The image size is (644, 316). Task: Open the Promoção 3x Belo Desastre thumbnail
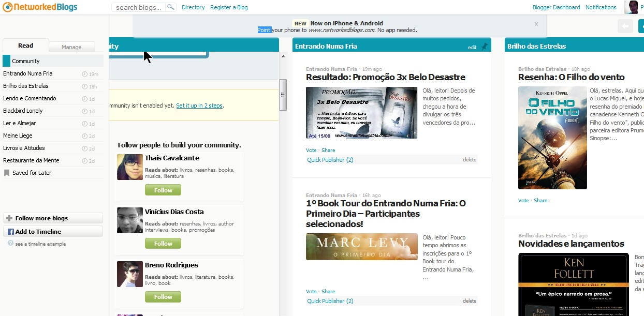(361, 113)
